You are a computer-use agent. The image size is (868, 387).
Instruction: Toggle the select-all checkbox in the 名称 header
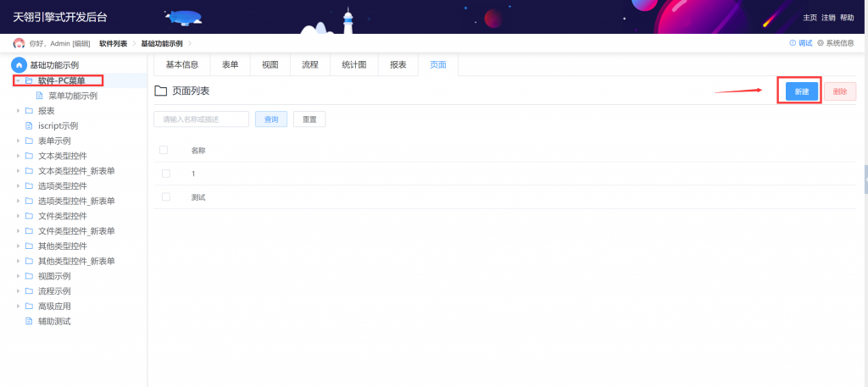(164, 150)
